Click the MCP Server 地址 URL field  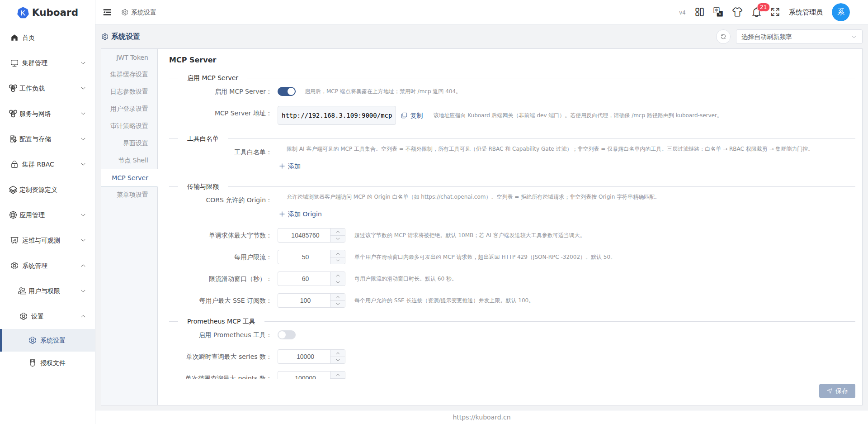[337, 115]
